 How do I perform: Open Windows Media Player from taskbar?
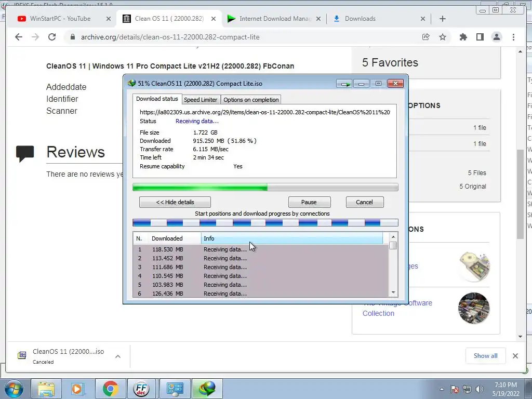[77, 389]
